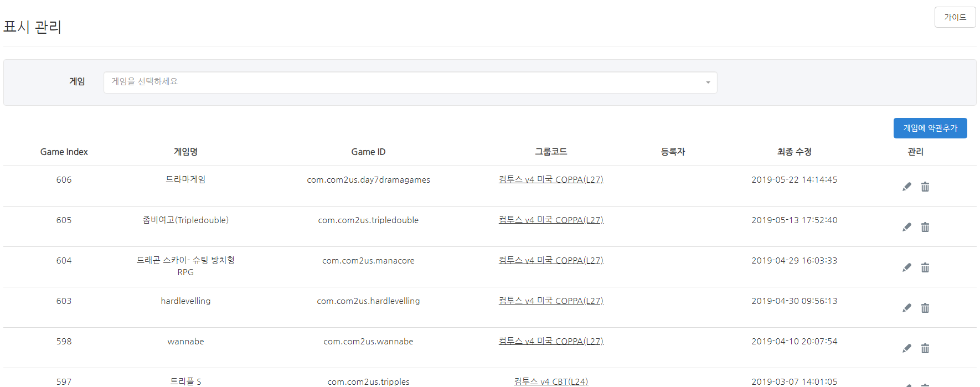Open 컴투스 v4 미국 COPPA(L27) link in row 598
Image resolution: width=980 pixels, height=387 pixels.
click(551, 341)
